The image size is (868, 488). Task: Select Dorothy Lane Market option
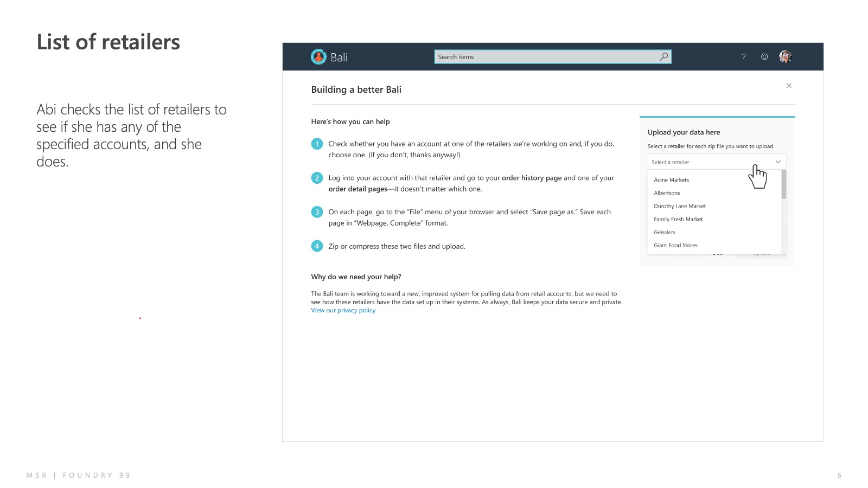tap(680, 206)
